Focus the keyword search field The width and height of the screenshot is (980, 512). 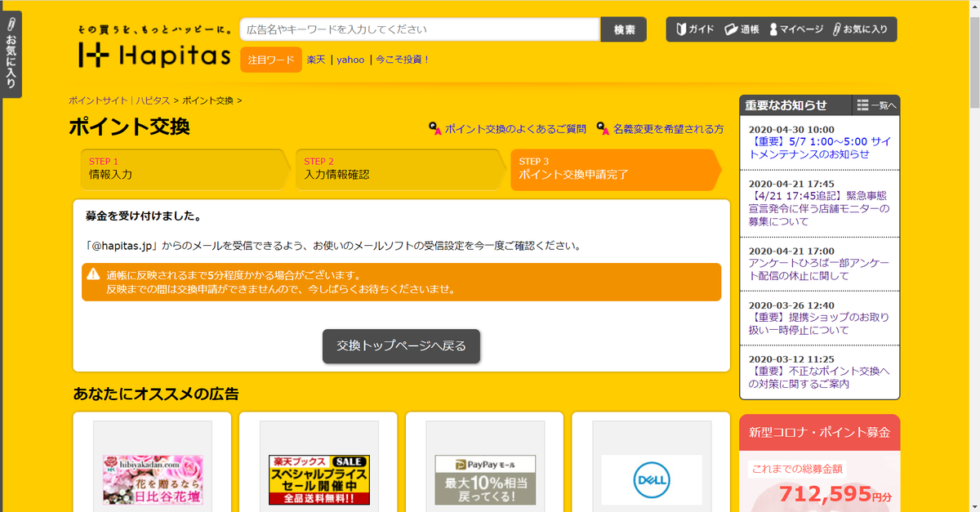[x=420, y=29]
